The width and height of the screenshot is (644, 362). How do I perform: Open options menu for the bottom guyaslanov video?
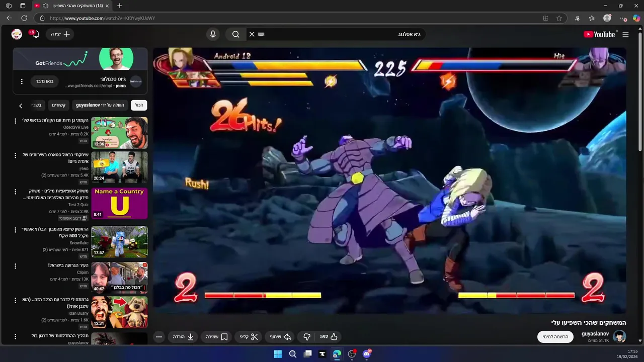(15, 336)
